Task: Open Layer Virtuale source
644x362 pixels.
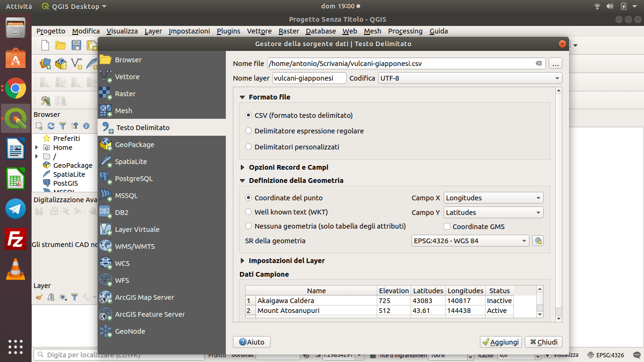Action: click(162, 230)
